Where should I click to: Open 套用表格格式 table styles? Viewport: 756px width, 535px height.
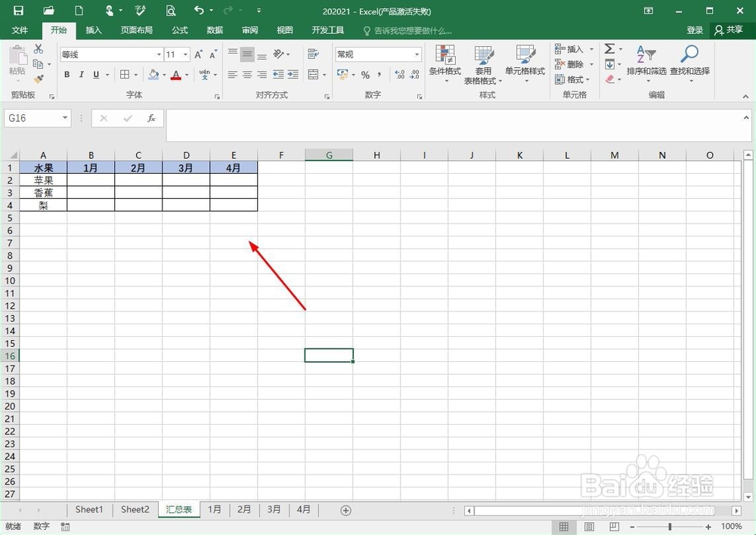click(x=483, y=65)
